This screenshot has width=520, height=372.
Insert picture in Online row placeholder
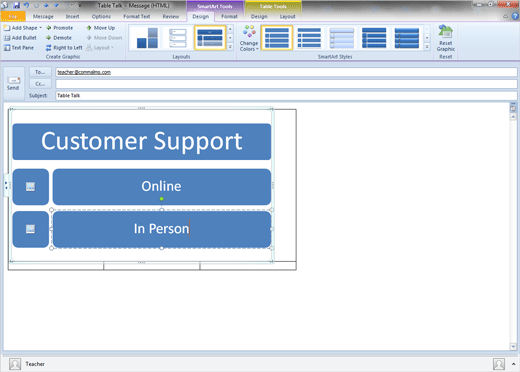tap(30, 187)
